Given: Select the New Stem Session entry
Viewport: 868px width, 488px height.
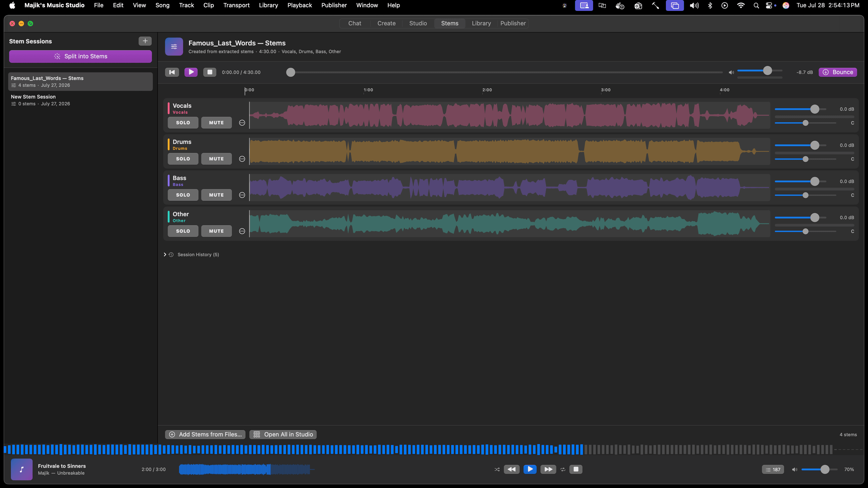Looking at the screenshot, I should [x=80, y=100].
